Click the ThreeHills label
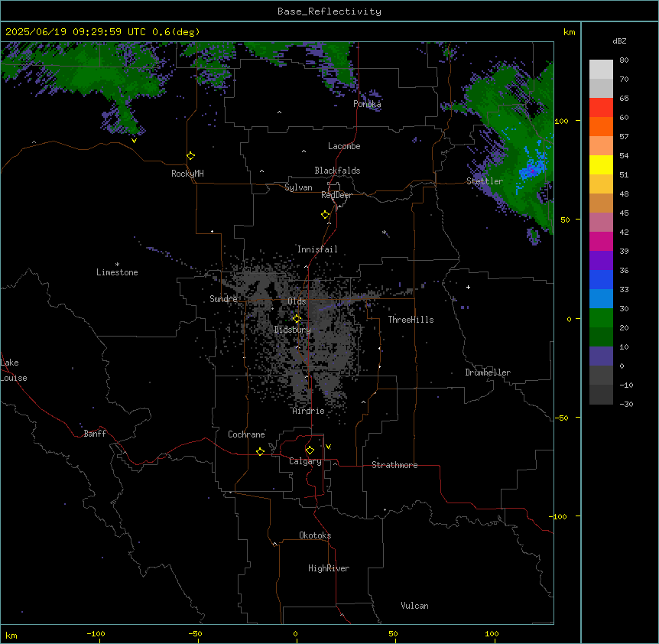659x644 pixels. coord(411,320)
